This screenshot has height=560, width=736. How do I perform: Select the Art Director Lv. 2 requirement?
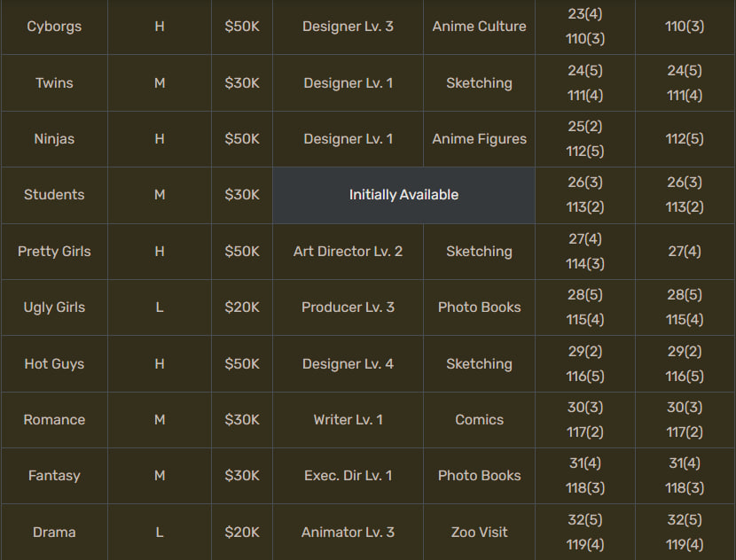[348, 252]
